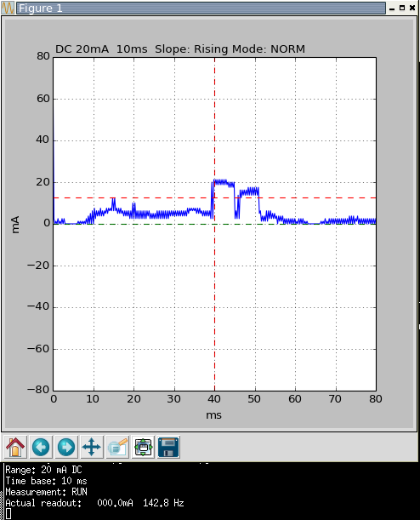Minimize the Figure 1 window

pyautogui.click(x=392, y=8)
